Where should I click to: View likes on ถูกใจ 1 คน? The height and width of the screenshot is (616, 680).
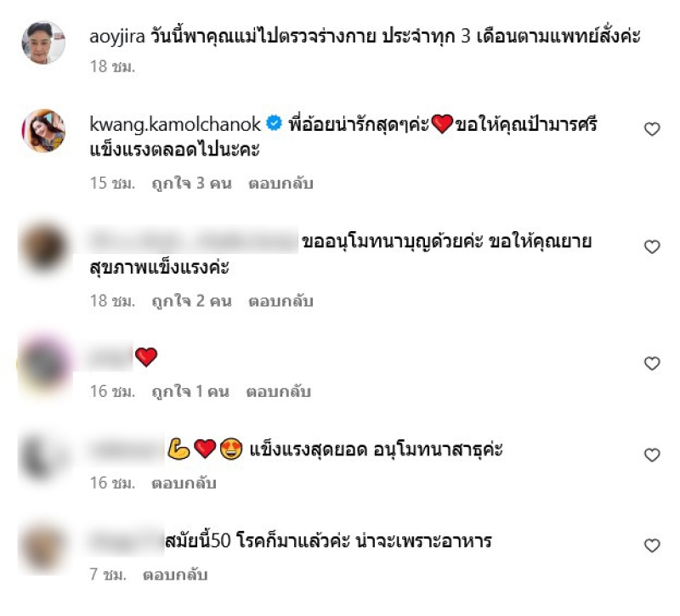[190, 392]
